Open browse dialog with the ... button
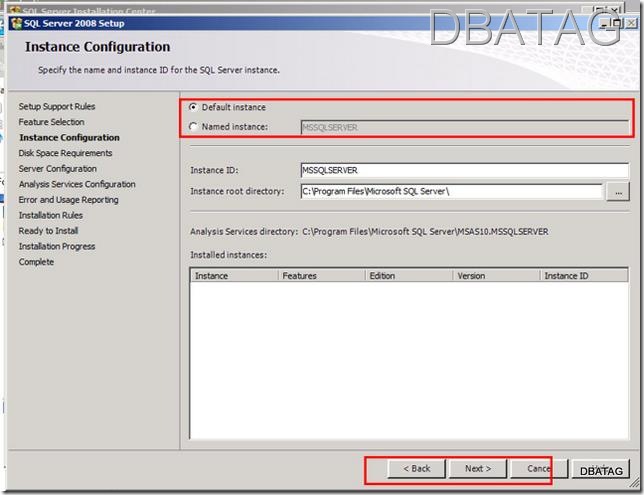The height and width of the screenshot is (495, 644). (x=618, y=192)
